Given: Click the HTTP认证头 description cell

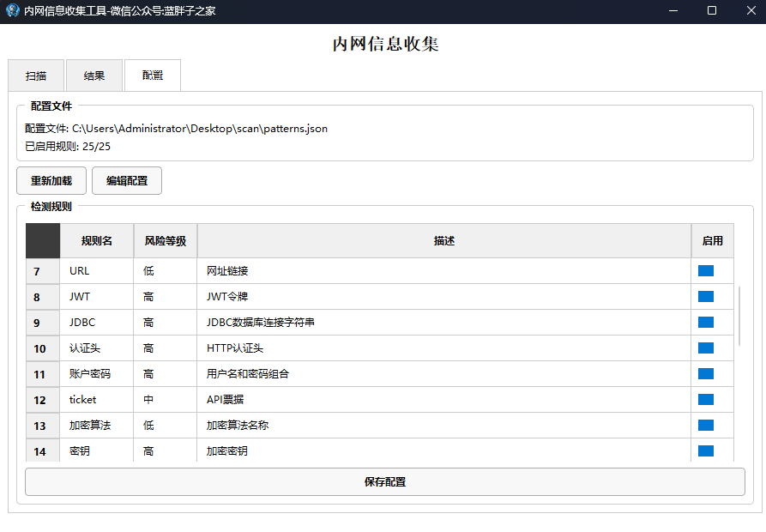Looking at the screenshot, I should [x=444, y=348].
